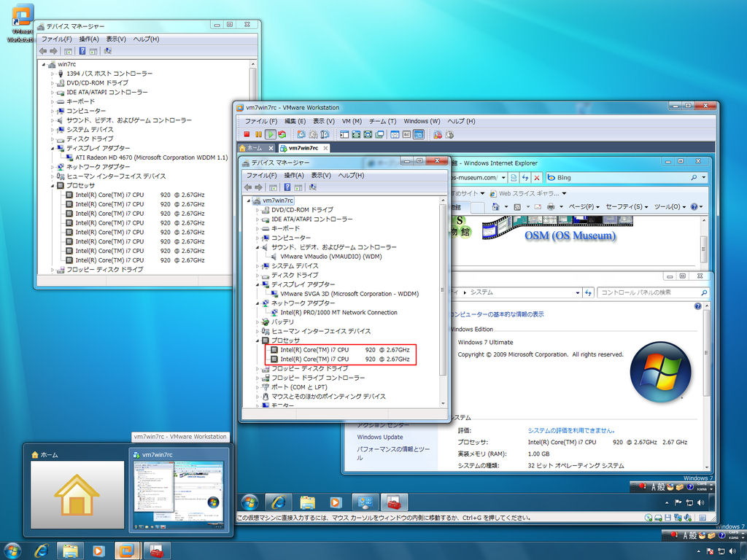Select ATI Radeon HD 4670 in host Device Manager

(152, 157)
